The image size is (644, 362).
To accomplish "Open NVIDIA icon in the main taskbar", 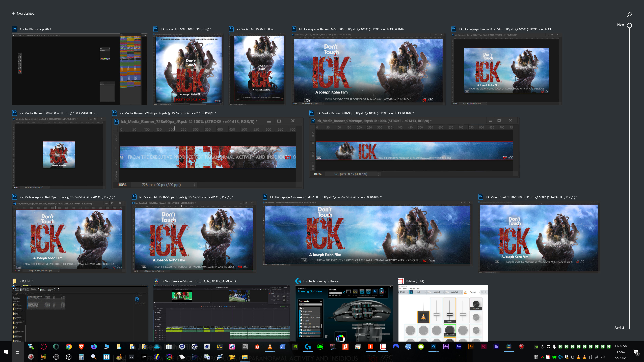I will coord(295,346).
